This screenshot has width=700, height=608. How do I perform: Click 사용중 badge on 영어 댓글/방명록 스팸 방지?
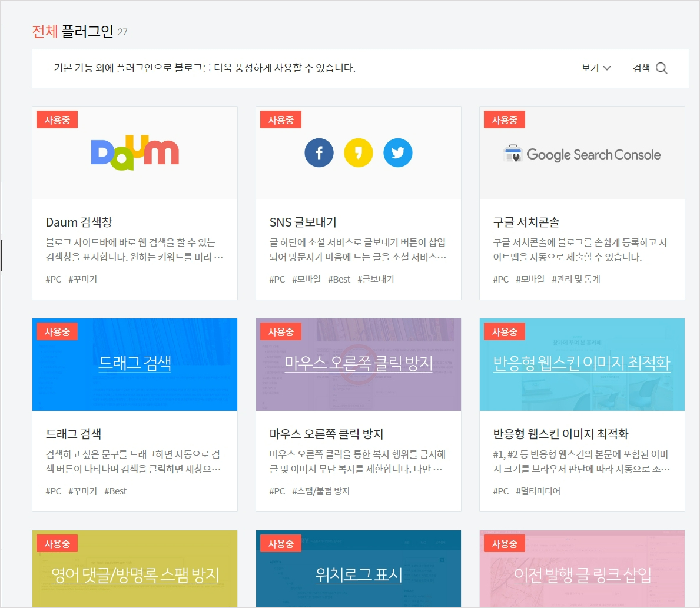[x=57, y=544]
